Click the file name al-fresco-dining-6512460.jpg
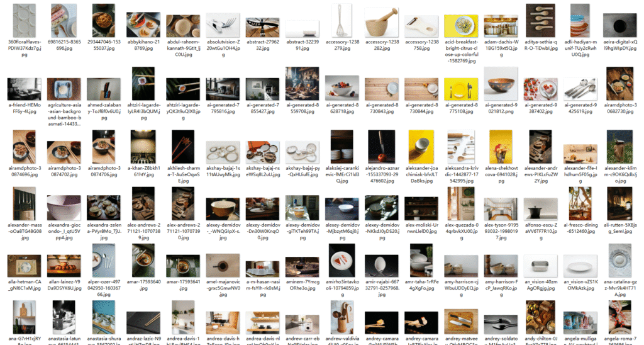The width and height of the screenshot is (644, 345). [x=580, y=229]
